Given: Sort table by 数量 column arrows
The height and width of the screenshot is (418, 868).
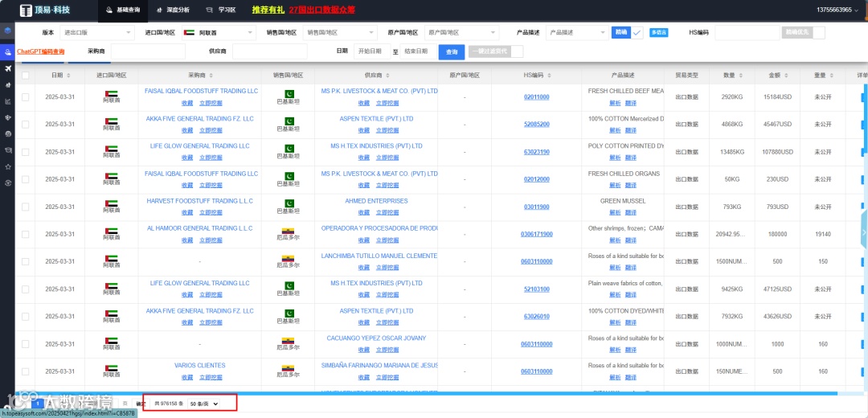Looking at the screenshot, I should coord(741,76).
